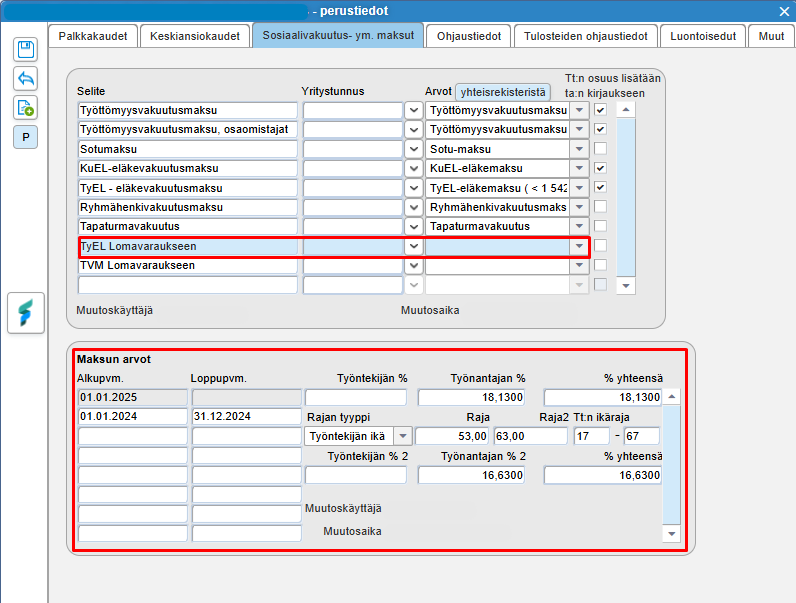This screenshot has width=796, height=603.
Task: Open Yritystunnus chevron for KuEL-eläkevakuutusmaksu row
Action: [414, 169]
